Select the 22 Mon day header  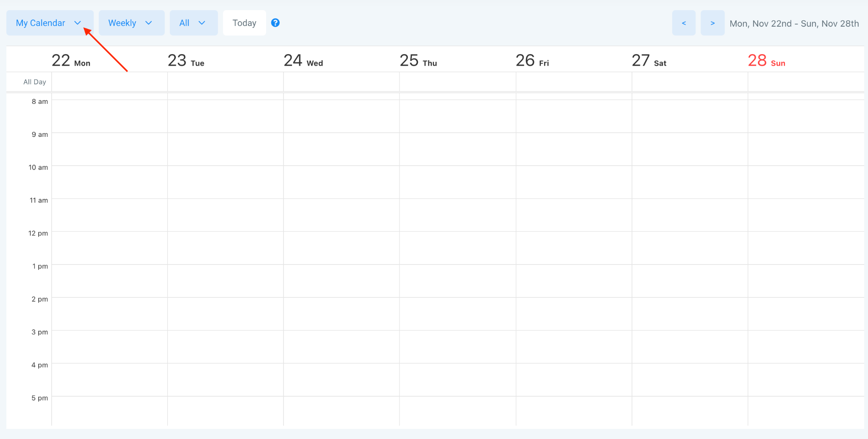point(71,61)
